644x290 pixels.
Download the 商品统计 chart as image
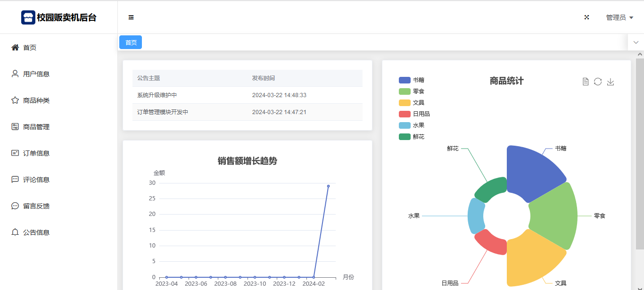pyautogui.click(x=611, y=82)
